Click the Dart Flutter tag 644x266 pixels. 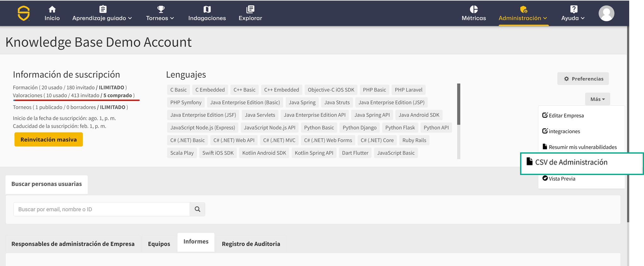[x=355, y=153]
